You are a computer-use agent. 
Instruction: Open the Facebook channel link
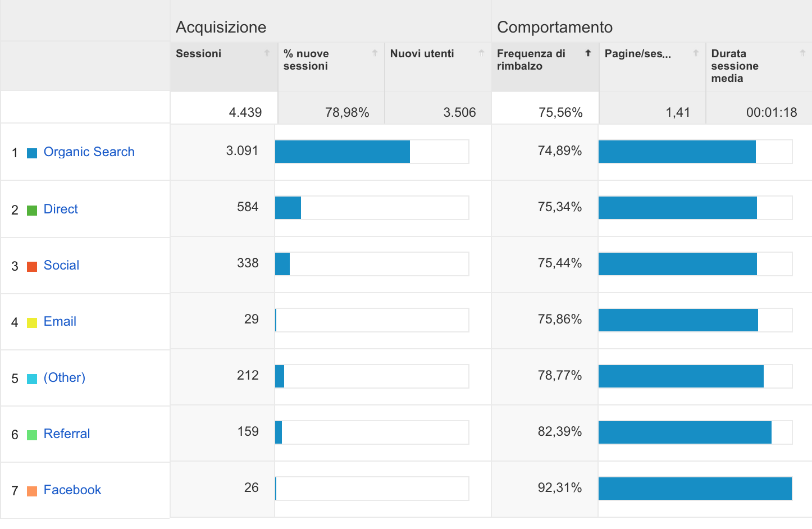[x=72, y=490]
